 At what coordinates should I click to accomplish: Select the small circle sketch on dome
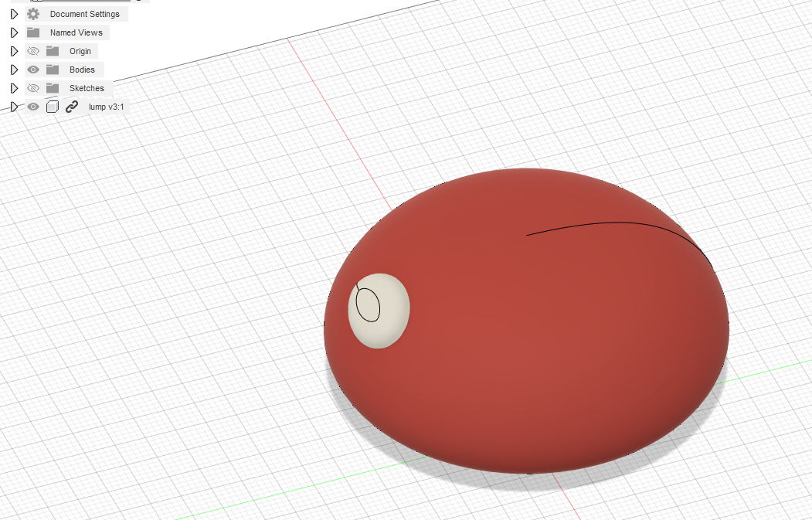coord(369,305)
